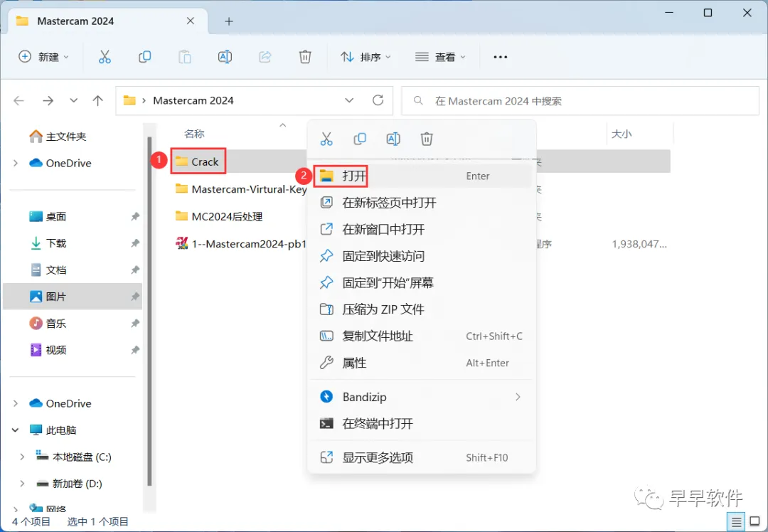The image size is (768, 532).
Task: Click the Paste icon in the toolbar
Action: pyautogui.click(x=185, y=57)
